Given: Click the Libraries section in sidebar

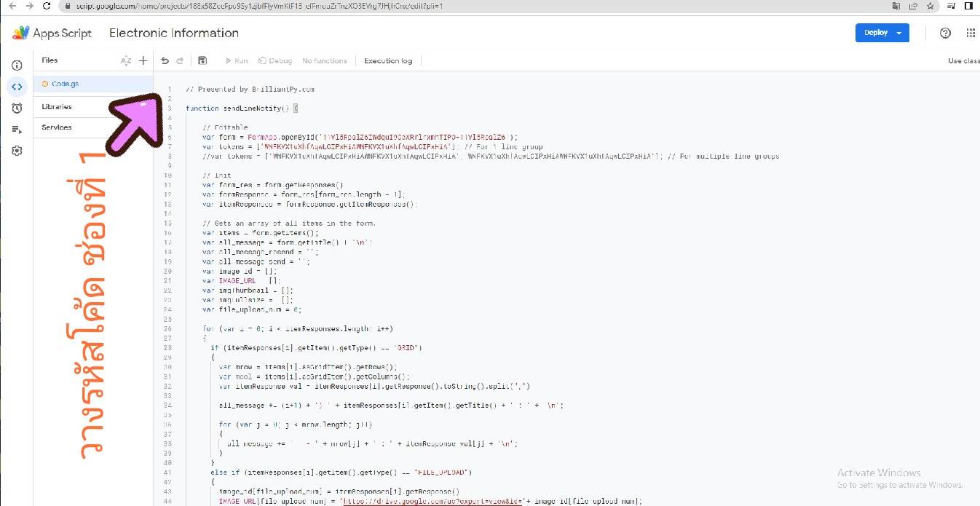Looking at the screenshot, I should [x=57, y=107].
